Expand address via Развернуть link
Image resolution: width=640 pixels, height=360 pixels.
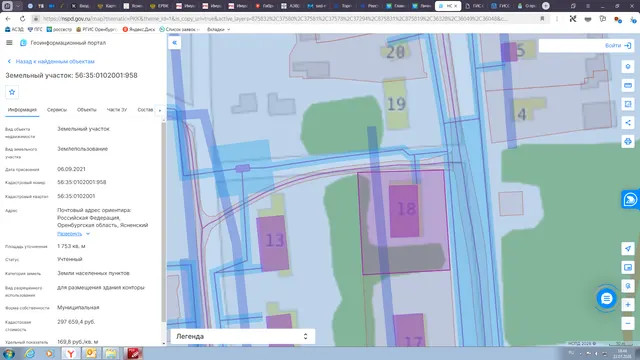pyautogui.click(x=73, y=234)
